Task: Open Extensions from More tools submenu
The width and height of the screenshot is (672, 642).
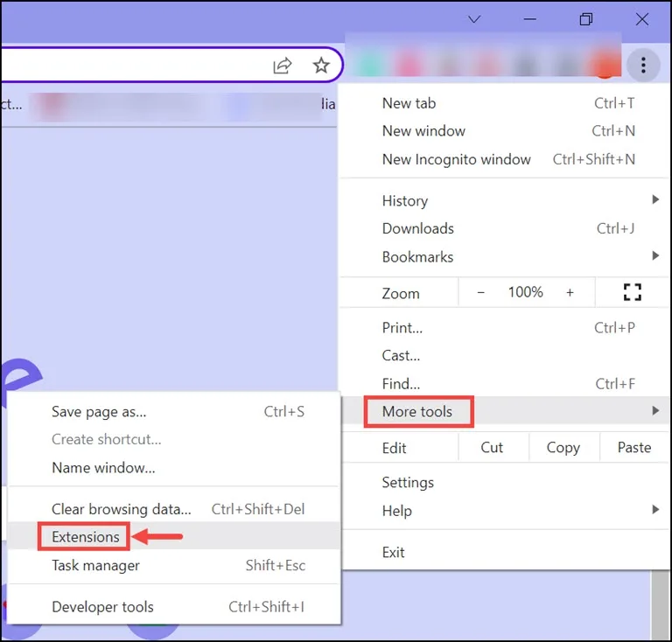Action: point(174,537)
